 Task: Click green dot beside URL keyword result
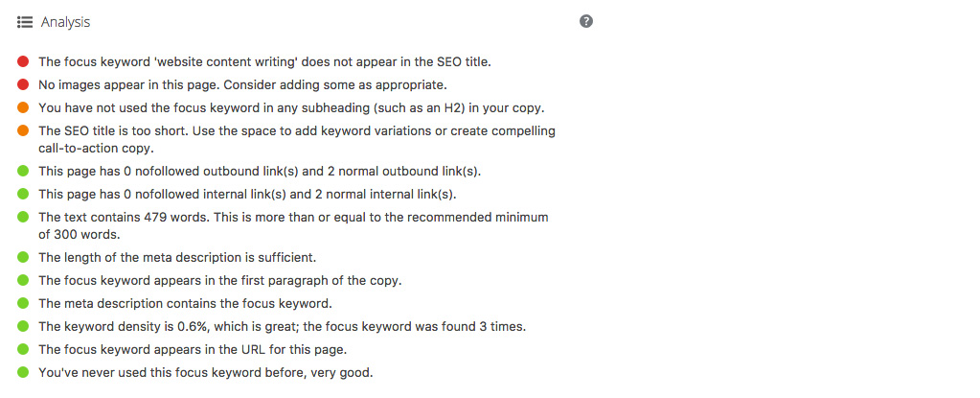[23, 350]
